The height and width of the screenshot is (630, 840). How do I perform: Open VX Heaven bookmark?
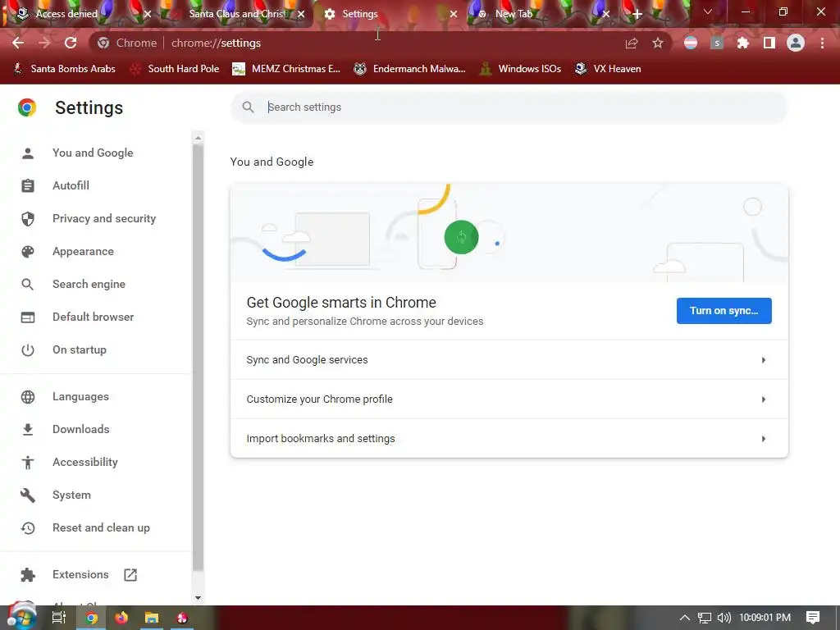coord(608,69)
